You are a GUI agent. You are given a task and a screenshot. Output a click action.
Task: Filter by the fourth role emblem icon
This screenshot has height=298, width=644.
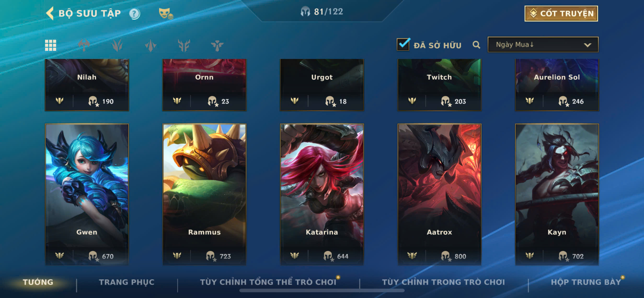point(184,45)
